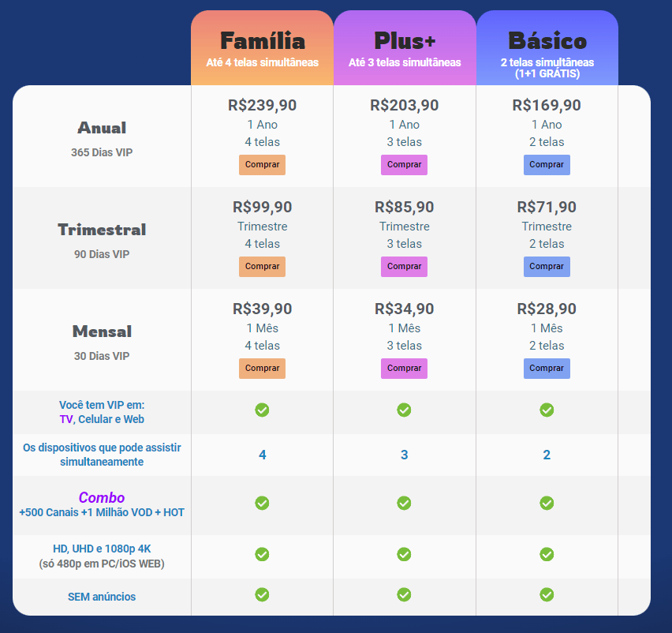The width and height of the screenshot is (672, 633).
Task: Click Plus+ checkmark in Combo row
Action: coord(404,503)
